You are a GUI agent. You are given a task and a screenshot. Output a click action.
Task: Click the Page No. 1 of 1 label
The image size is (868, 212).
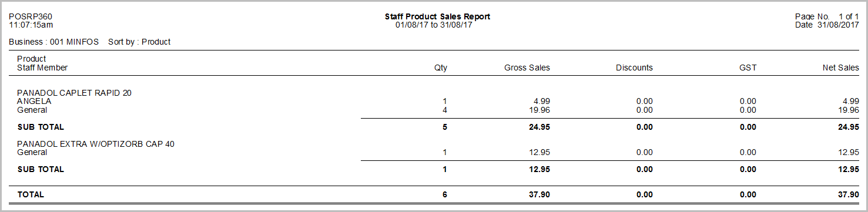tap(827, 16)
